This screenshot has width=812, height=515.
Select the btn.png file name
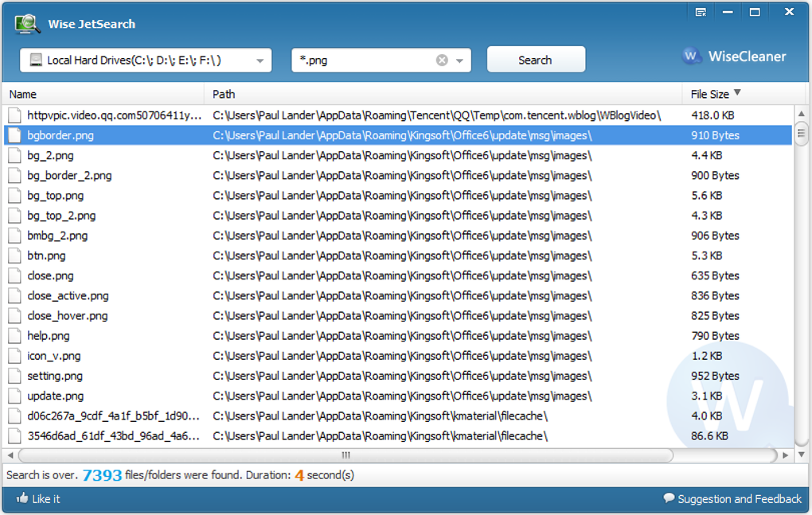47,256
